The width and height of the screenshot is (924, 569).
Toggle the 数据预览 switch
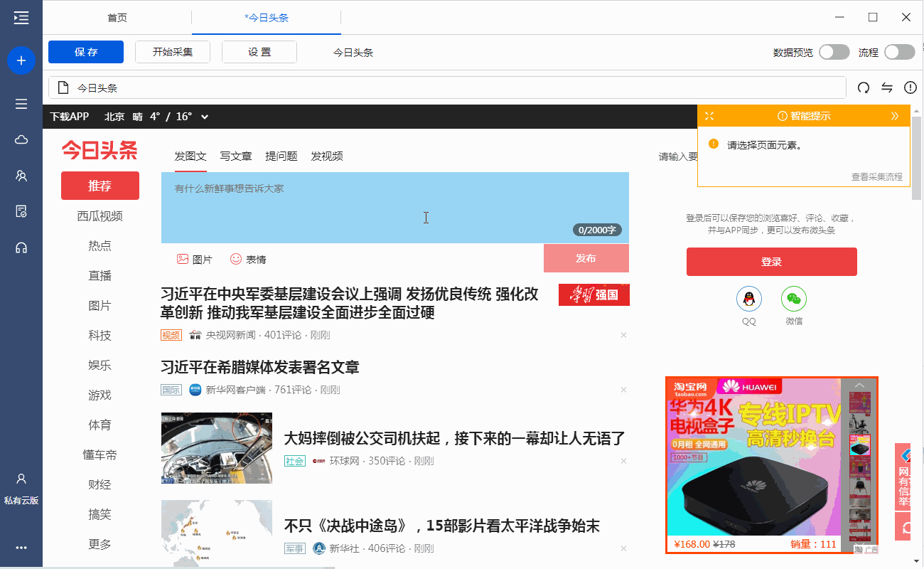(834, 52)
